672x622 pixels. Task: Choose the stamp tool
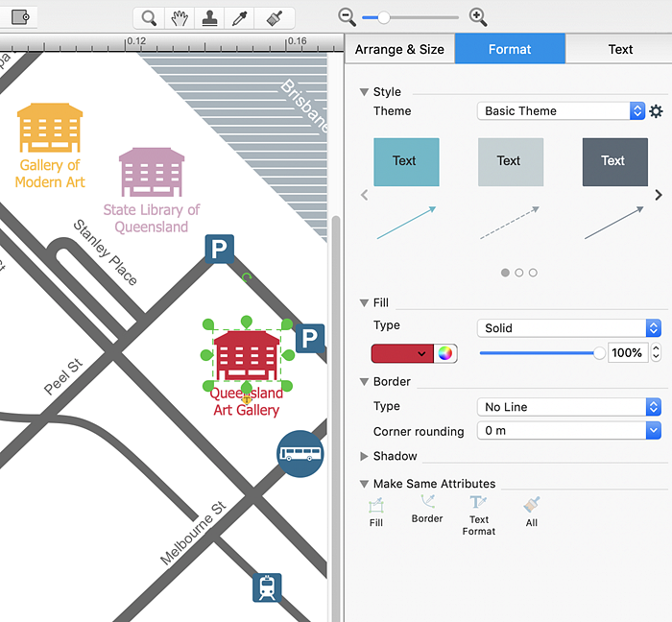point(209,18)
